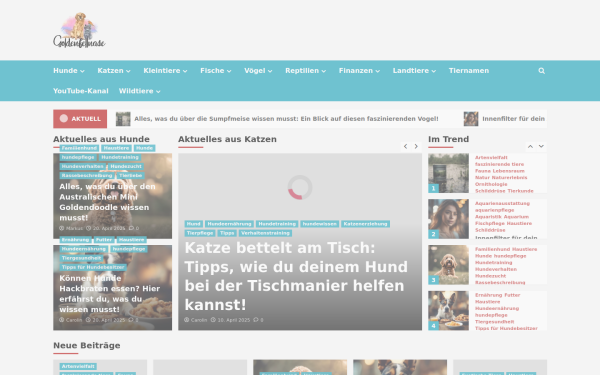The height and width of the screenshot is (375, 600).
Task: Go to previous slide in Katzen carousel
Action: [406, 147]
